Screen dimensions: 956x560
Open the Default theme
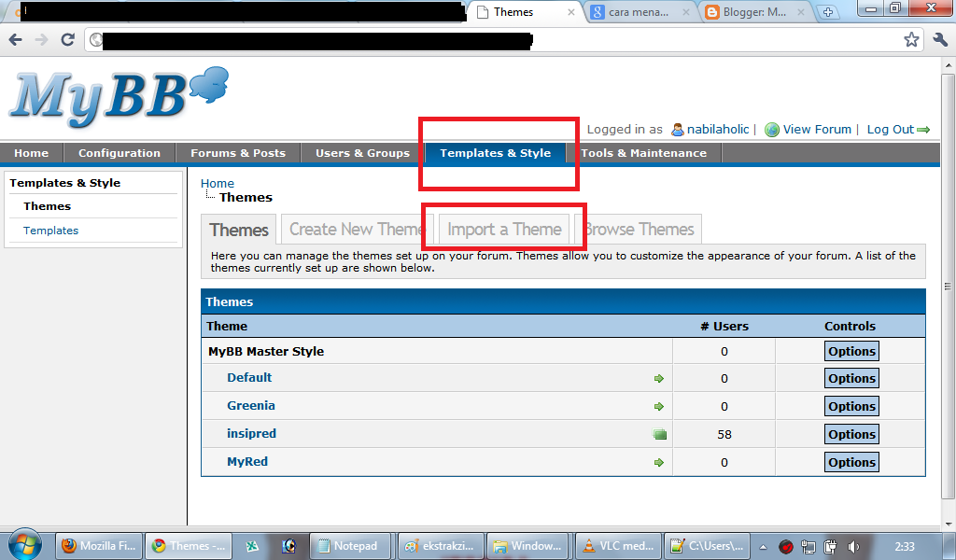click(249, 377)
